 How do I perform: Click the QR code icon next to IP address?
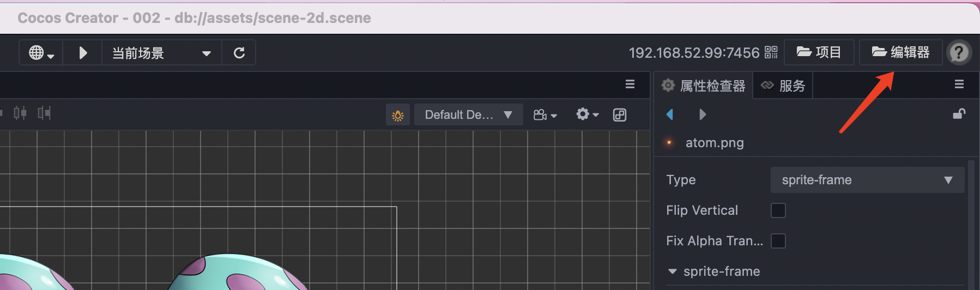(771, 52)
